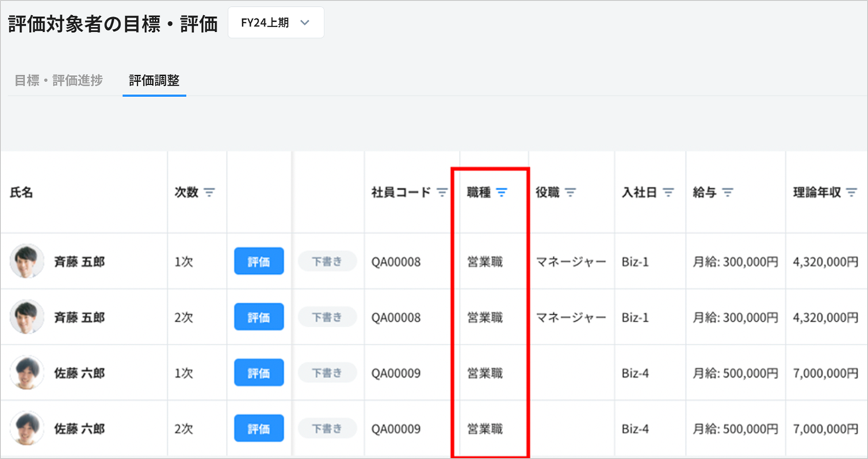Viewport: 868px width, 459px height.
Task: Click 斉藤 五郎's avatar in the first row
Action: [27, 261]
